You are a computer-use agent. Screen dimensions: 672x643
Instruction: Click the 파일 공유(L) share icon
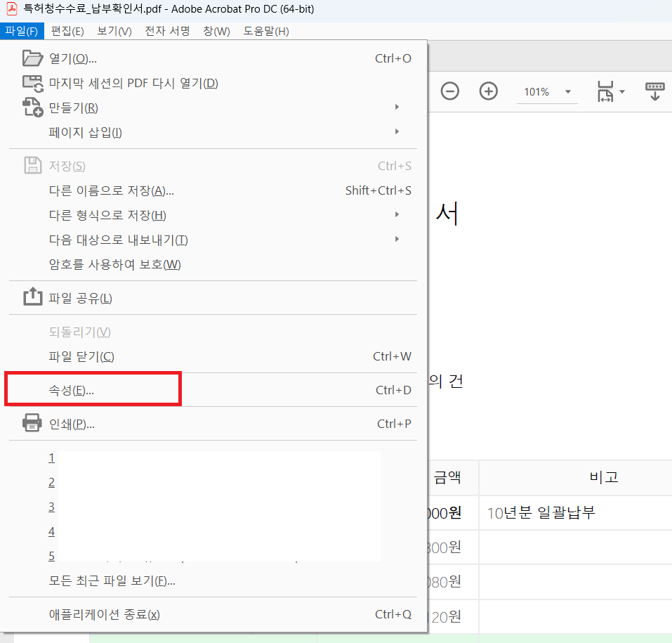pos(32,297)
